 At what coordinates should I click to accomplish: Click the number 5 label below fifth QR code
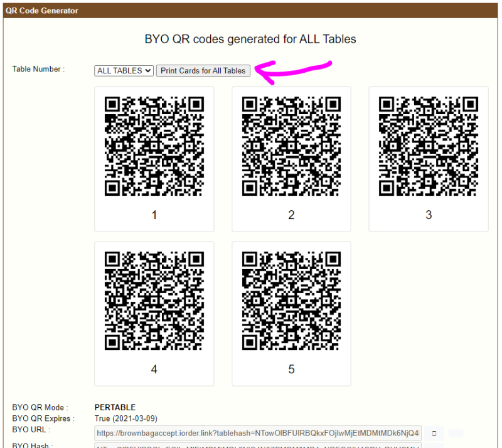[291, 370]
